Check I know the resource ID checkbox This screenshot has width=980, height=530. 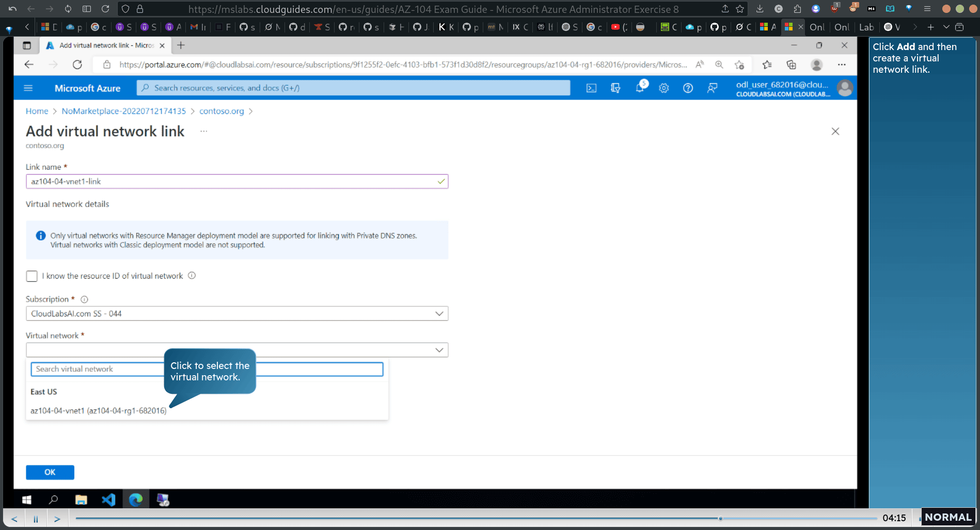coord(32,276)
